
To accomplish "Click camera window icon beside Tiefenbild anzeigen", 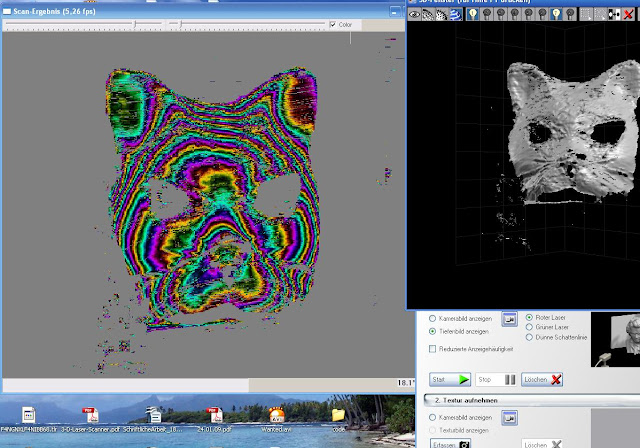I will (x=508, y=318).
